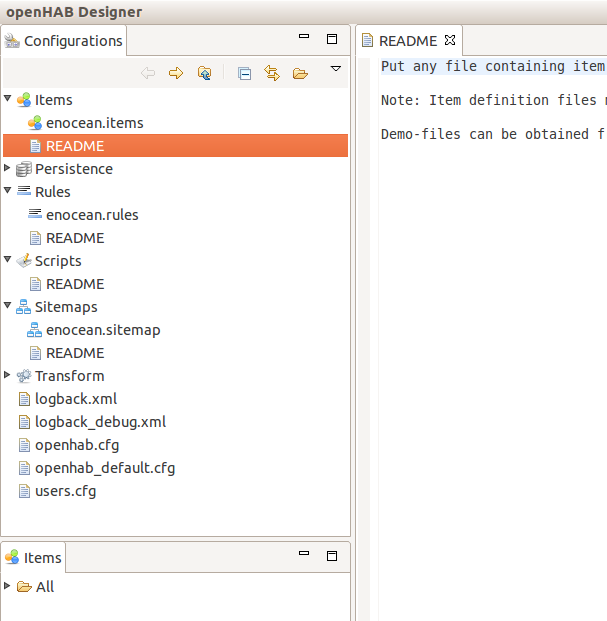Click the Transform gears icon
The width and height of the screenshot is (607, 621).
tap(24, 376)
